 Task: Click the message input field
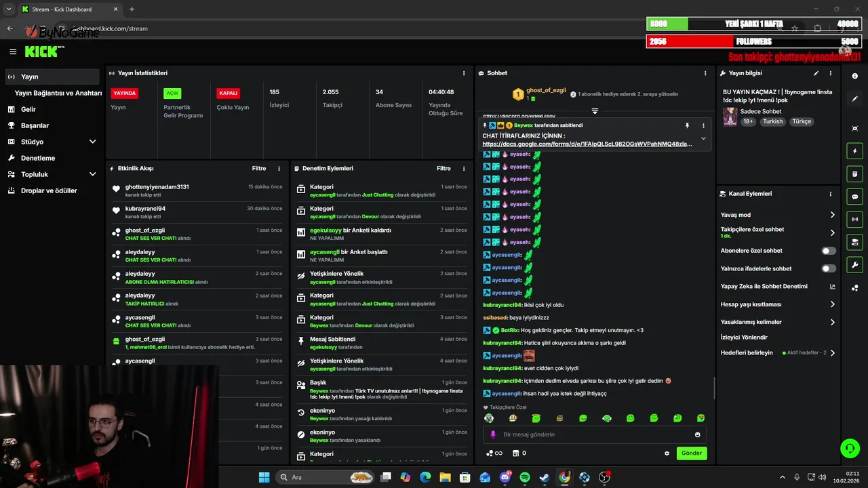tap(593, 434)
